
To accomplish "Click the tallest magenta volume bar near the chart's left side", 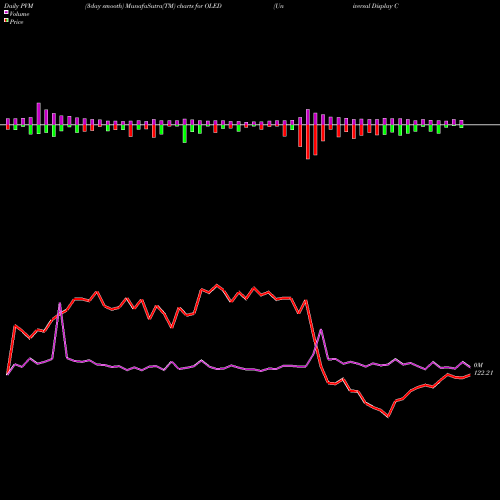I will (39, 114).
